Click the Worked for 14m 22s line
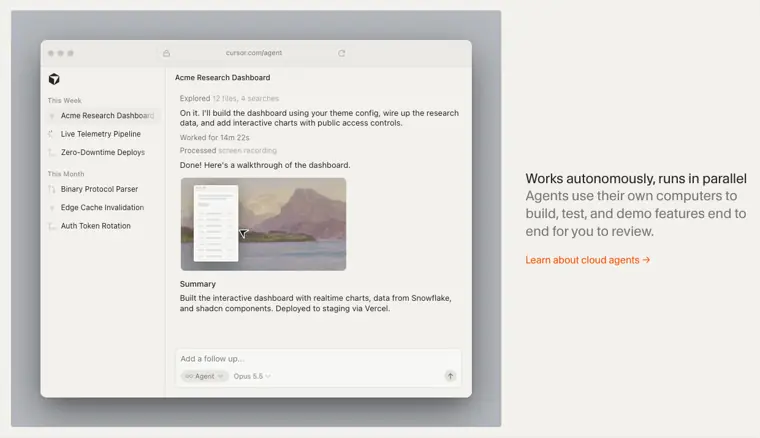The height and width of the screenshot is (438, 760). pyautogui.click(x=214, y=138)
